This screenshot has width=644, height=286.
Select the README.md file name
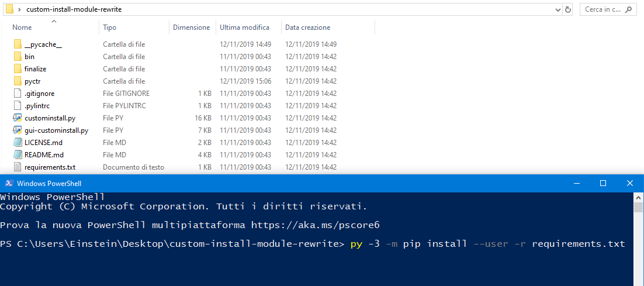click(x=44, y=155)
